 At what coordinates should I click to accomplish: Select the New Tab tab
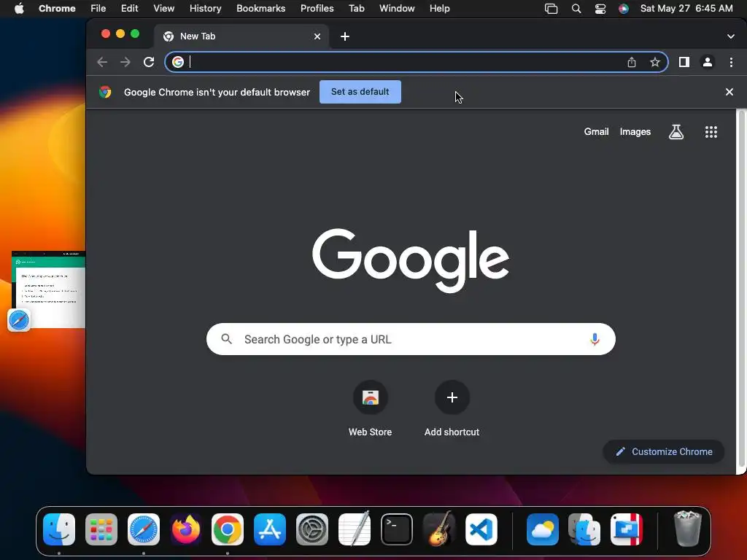pos(241,36)
